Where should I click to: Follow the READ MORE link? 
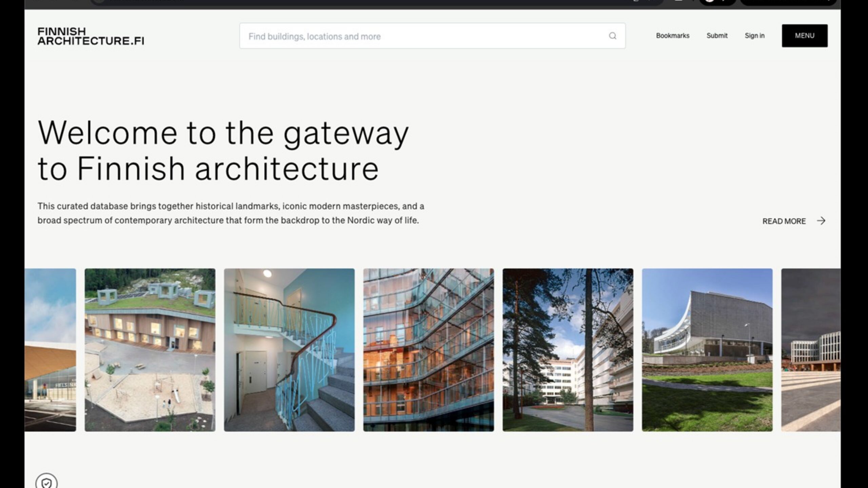[x=784, y=221]
